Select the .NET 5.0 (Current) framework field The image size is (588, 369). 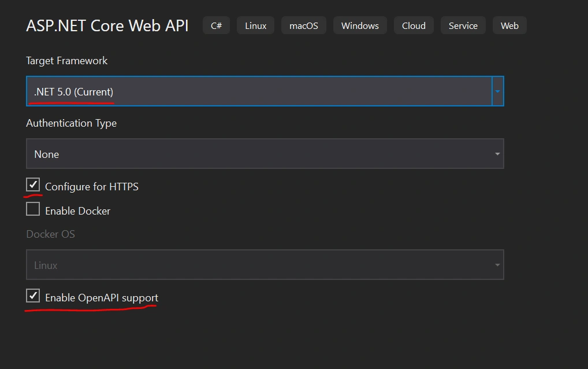click(259, 91)
